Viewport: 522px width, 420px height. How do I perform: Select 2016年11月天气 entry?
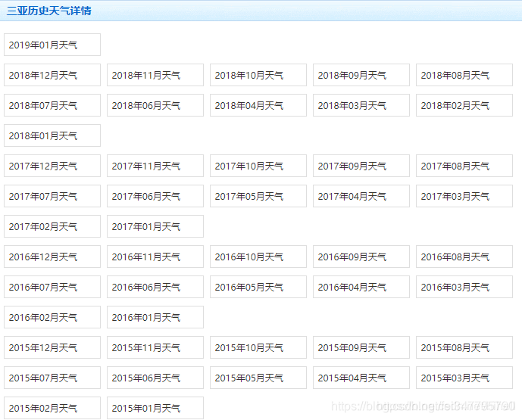tap(155, 257)
